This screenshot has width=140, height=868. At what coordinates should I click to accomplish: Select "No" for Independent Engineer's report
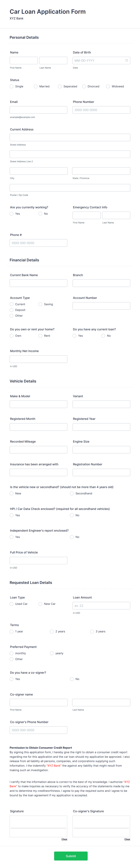click(x=72, y=537)
